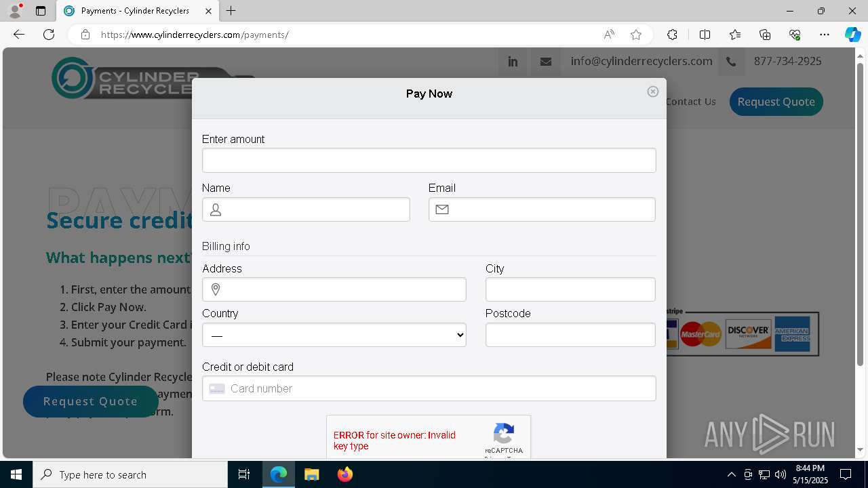Click the City input field
Image resolution: width=868 pixels, height=488 pixels.
point(570,289)
